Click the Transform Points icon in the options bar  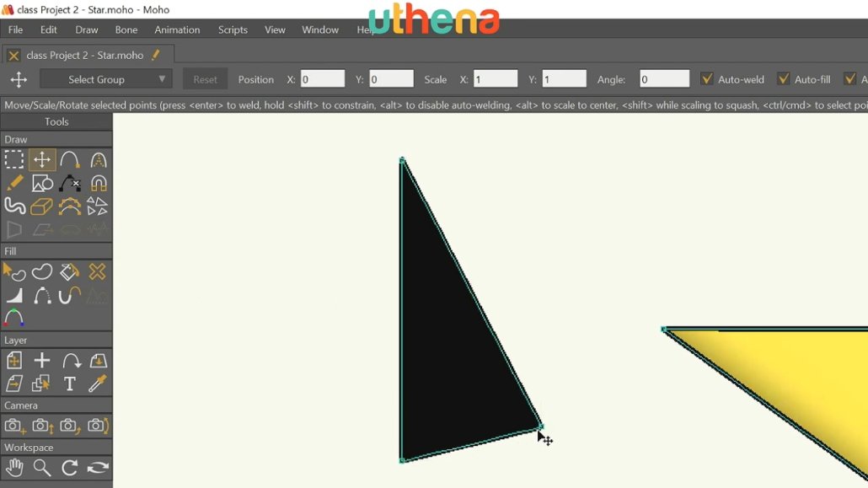click(19, 79)
